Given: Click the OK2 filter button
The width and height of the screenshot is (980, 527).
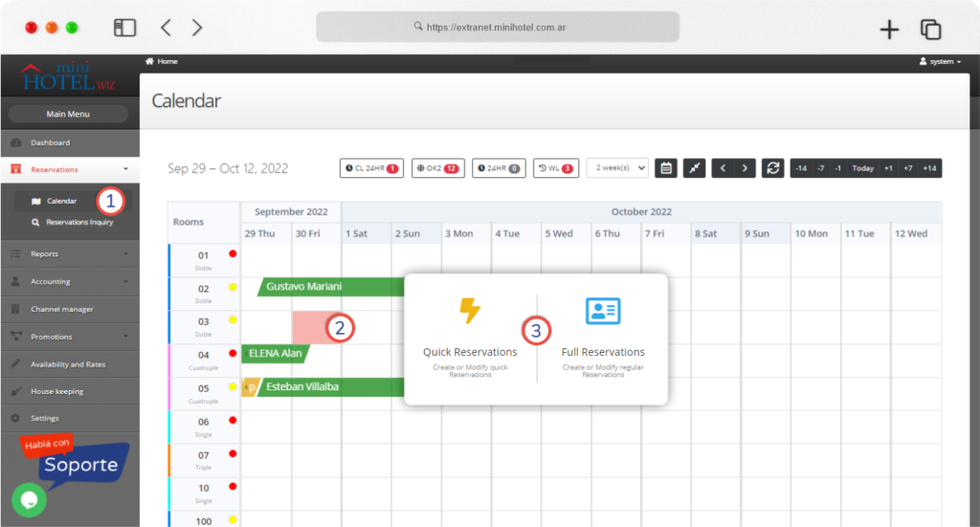Looking at the screenshot, I should pos(438,168).
